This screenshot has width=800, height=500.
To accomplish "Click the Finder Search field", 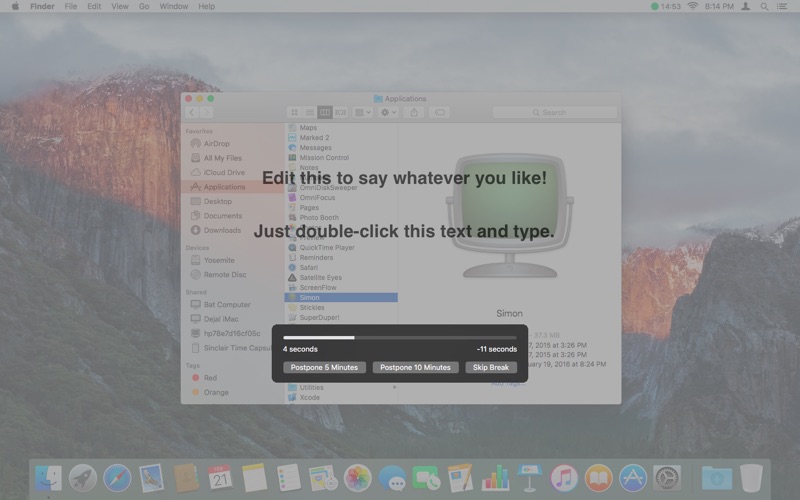I will (x=555, y=112).
